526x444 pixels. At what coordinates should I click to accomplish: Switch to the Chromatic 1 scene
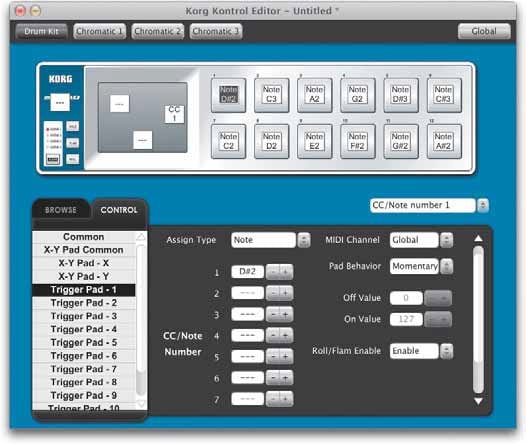(100, 32)
